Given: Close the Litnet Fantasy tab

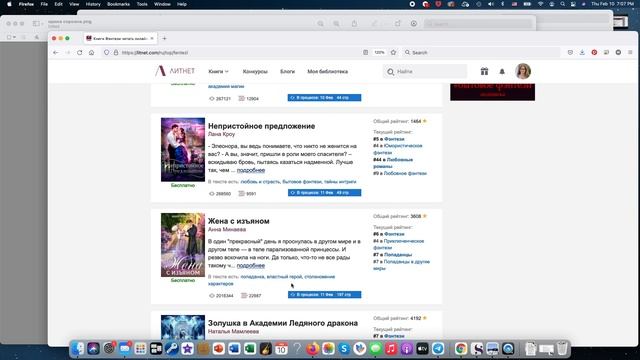Looking at the screenshot, I should click(x=152, y=38).
